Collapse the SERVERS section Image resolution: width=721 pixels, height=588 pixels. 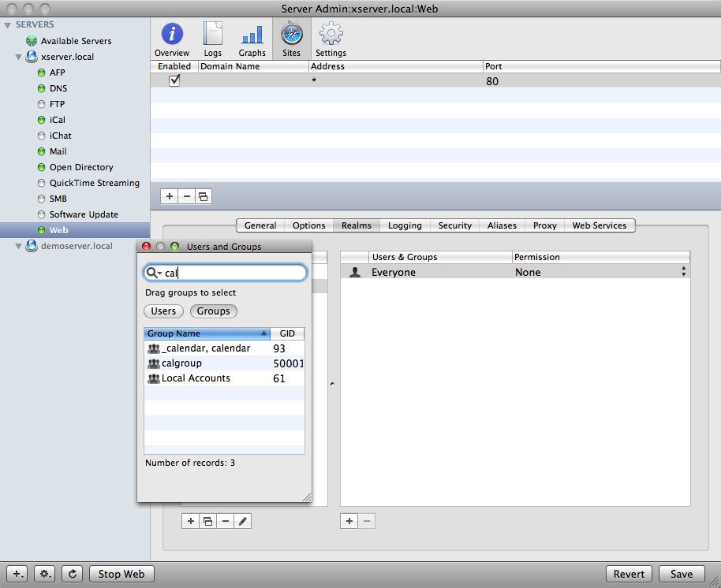pos(7,24)
